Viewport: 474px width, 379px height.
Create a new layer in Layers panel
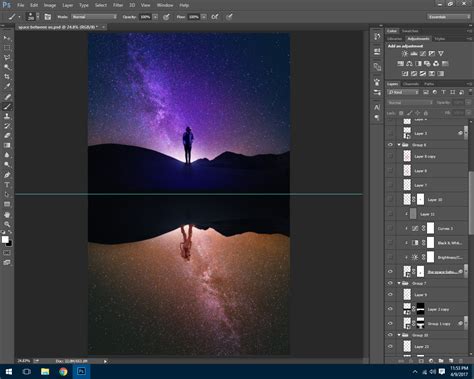(451, 361)
